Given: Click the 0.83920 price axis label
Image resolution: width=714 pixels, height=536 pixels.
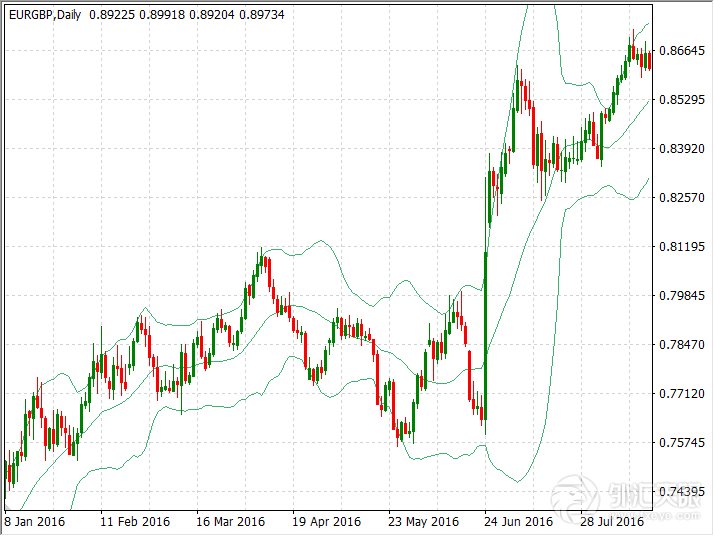Looking at the screenshot, I should [685, 149].
